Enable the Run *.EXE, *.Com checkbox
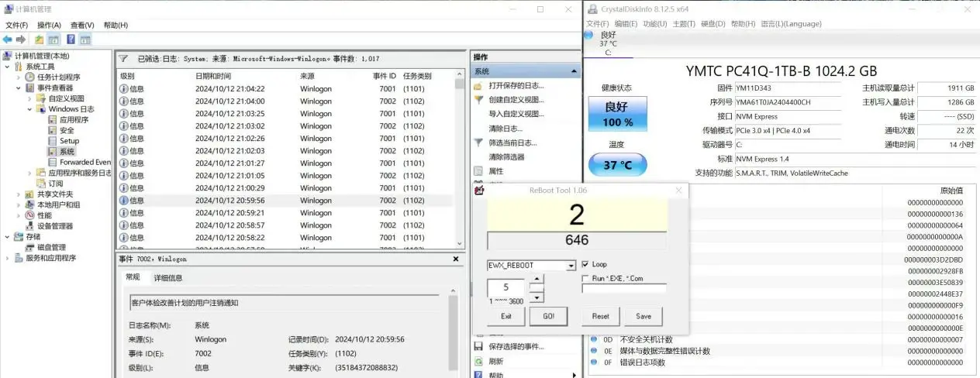This screenshot has width=980, height=378. 585,278
